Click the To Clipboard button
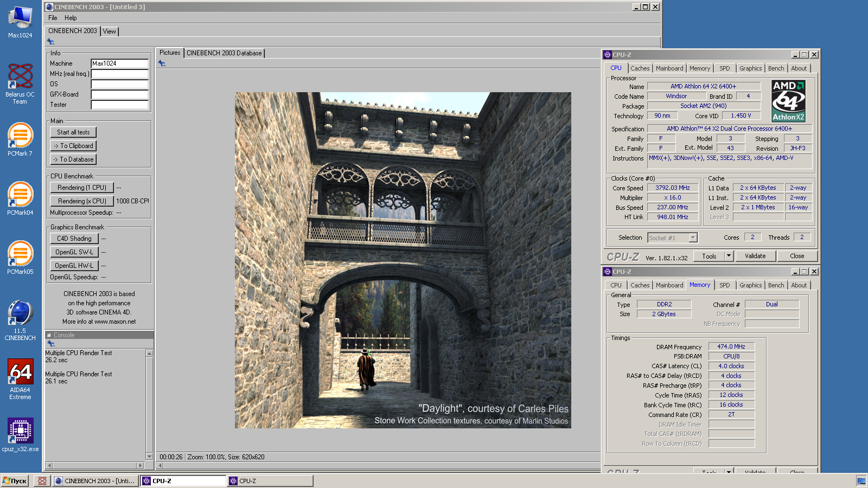The image size is (868, 488). pyautogui.click(x=73, y=146)
